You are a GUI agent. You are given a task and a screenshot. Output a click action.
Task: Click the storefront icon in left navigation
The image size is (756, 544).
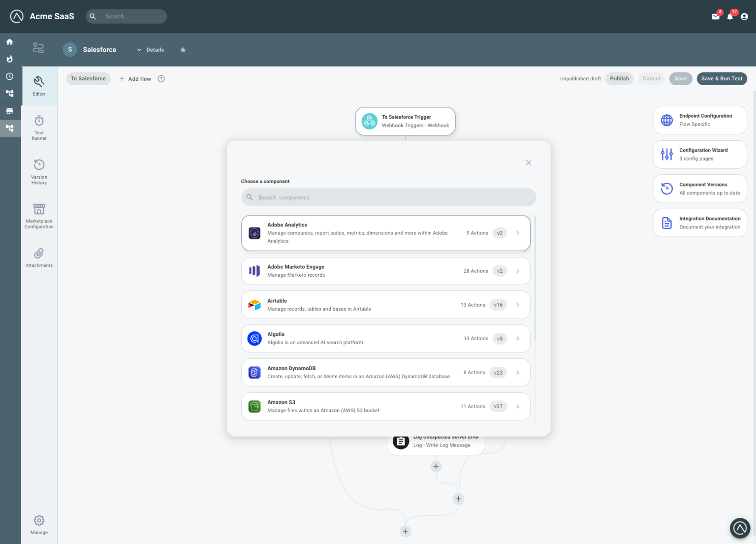pos(9,111)
